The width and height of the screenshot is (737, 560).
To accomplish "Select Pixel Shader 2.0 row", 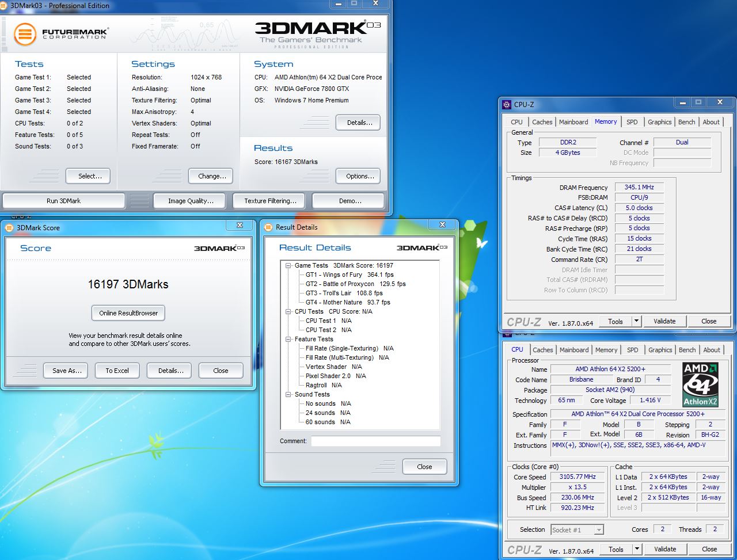I will (336, 376).
